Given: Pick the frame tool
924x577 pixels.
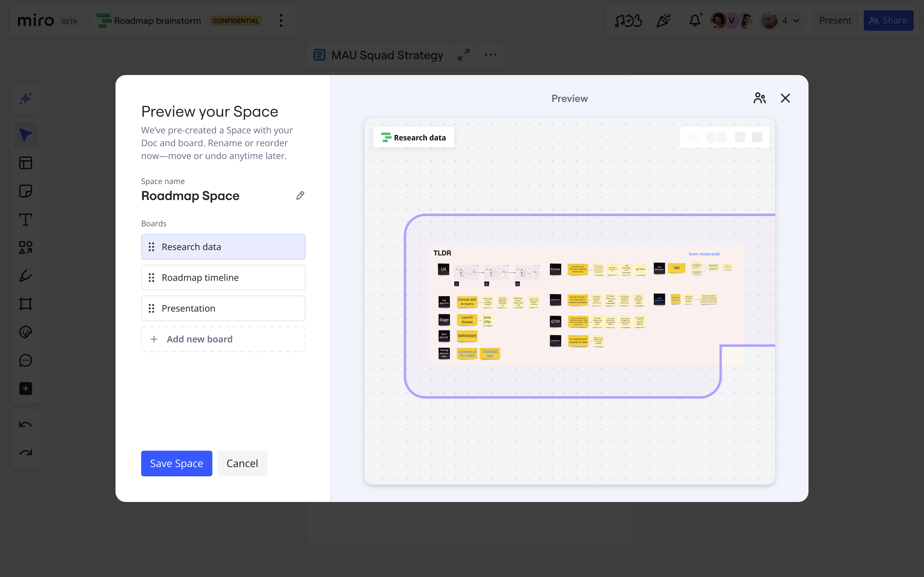Looking at the screenshot, I should (x=25, y=303).
